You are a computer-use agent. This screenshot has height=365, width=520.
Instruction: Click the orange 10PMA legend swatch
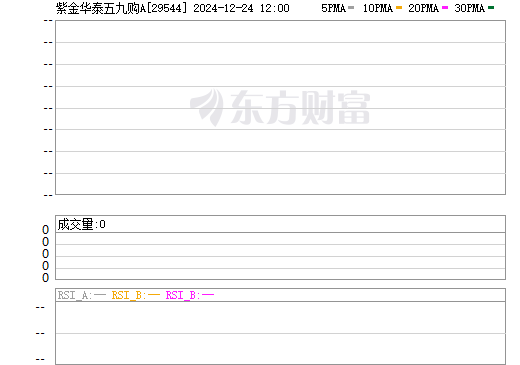[399, 8]
